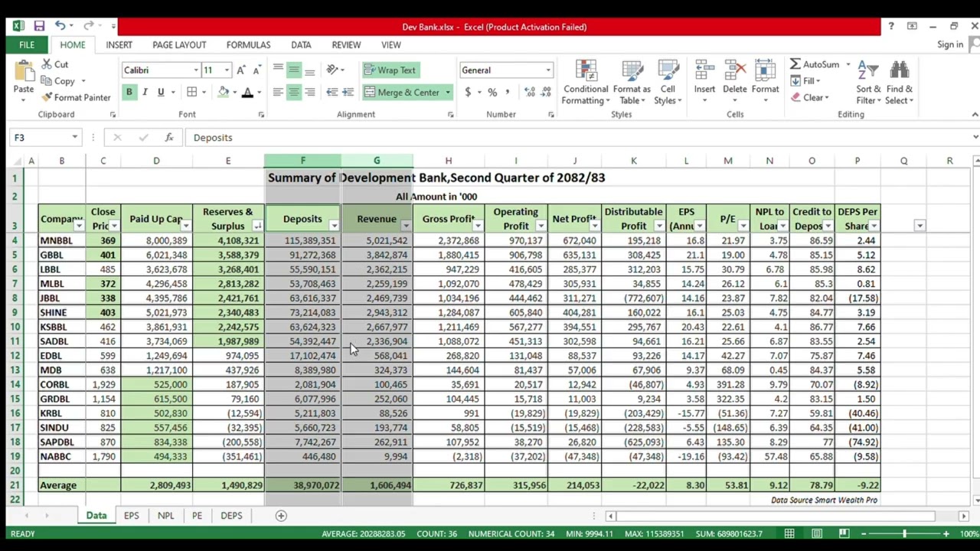
Task: Open Format as Table gallery
Action: 632,83
